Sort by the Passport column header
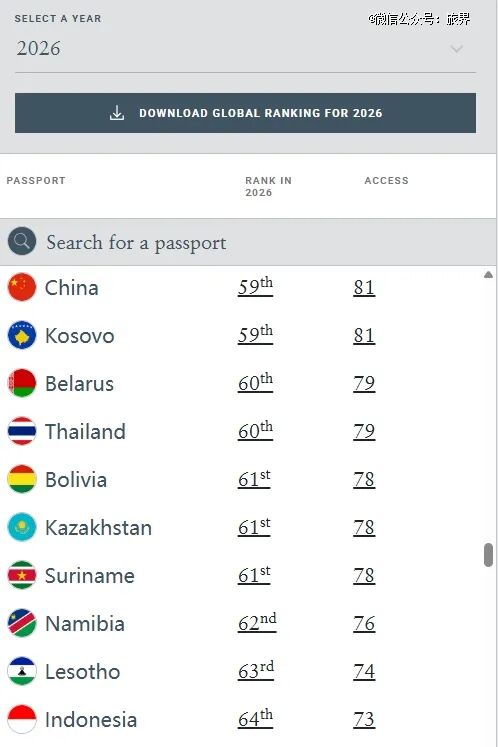498x747 pixels. pyautogui.click(x=36, y=181)
